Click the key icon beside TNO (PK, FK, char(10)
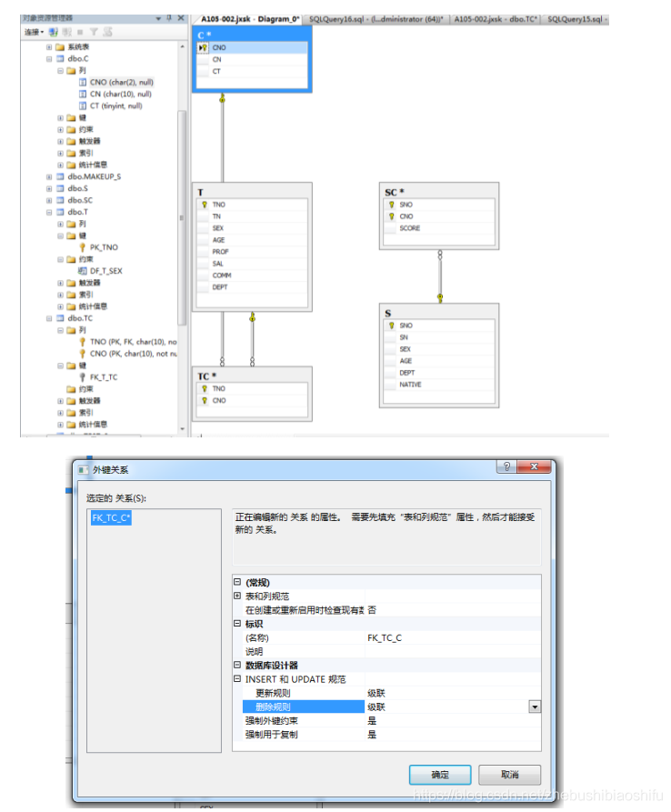This screenshot has width=671, height=812. click(83, 342)
